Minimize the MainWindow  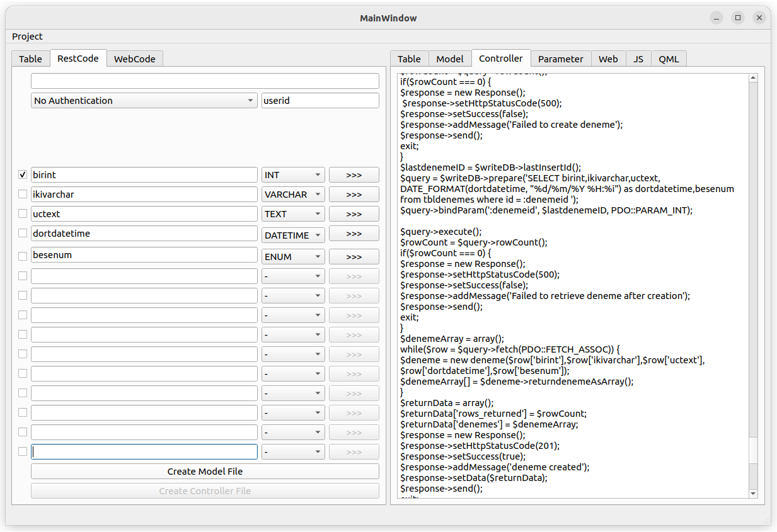tap(715, 18)
